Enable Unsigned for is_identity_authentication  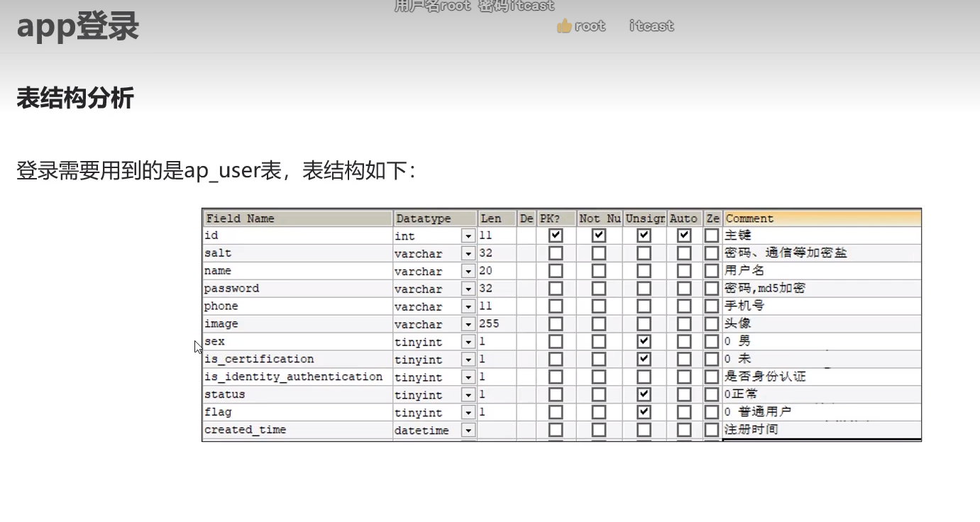point(644,377)
